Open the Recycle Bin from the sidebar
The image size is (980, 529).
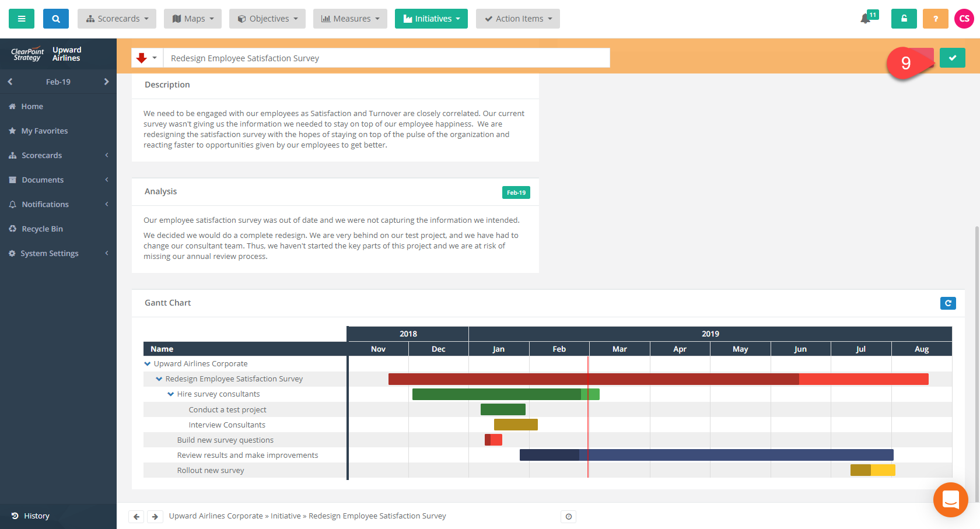41,228
